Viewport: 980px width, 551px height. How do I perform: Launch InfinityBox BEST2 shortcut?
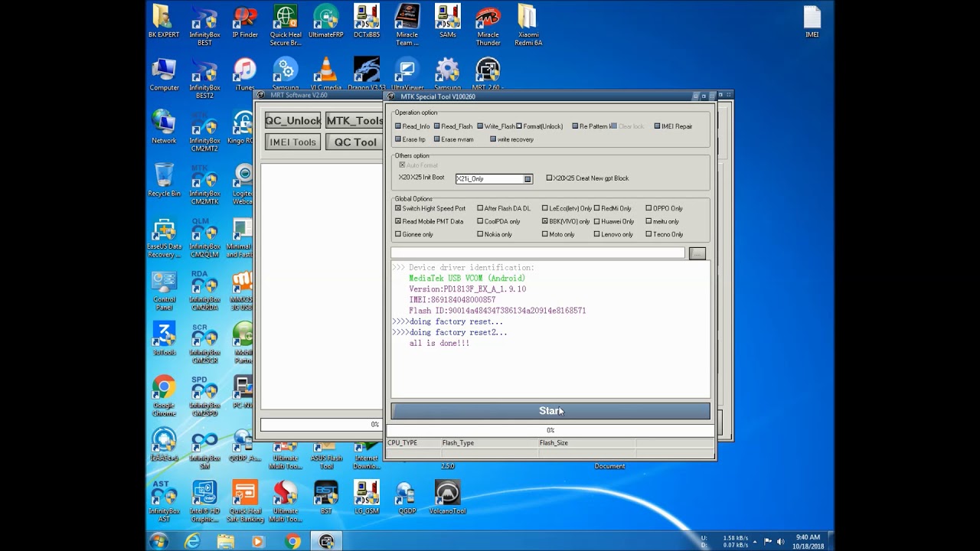pyautogui.click(x=204, y=78)
